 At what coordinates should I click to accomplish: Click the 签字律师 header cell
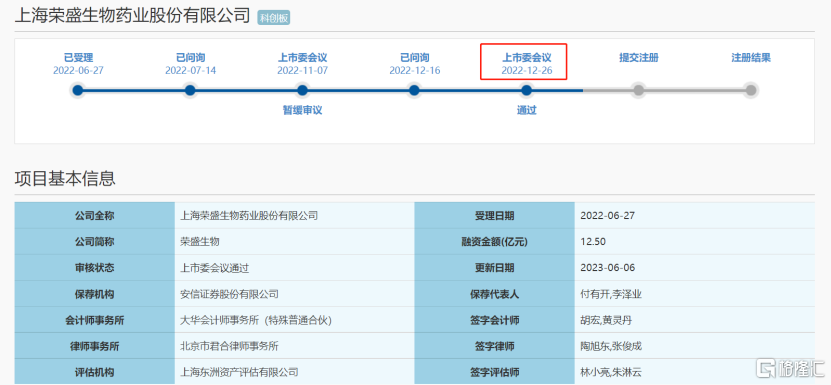(x=494, y=346)
